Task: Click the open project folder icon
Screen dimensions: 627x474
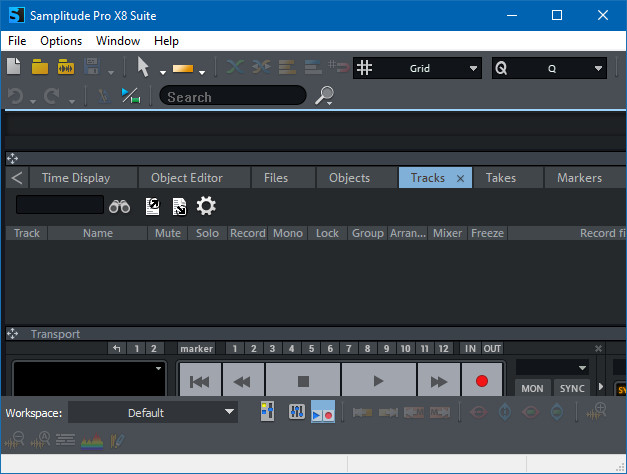Action: (40, 67)
